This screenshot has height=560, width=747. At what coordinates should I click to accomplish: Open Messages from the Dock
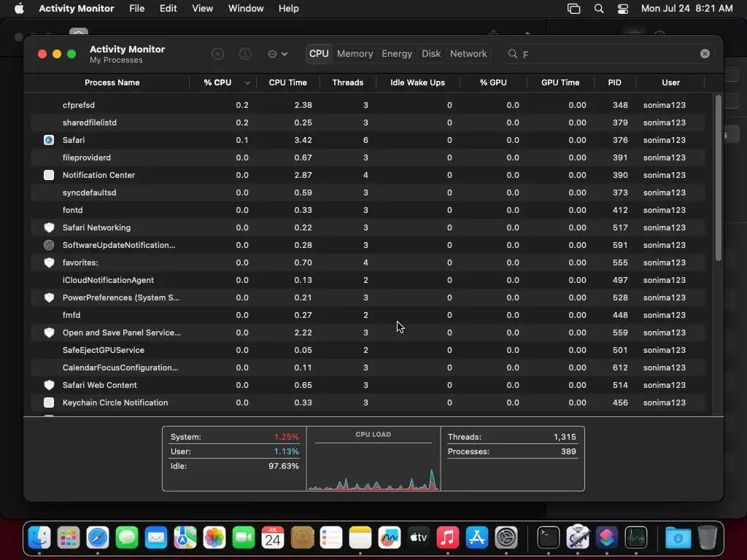127,537
